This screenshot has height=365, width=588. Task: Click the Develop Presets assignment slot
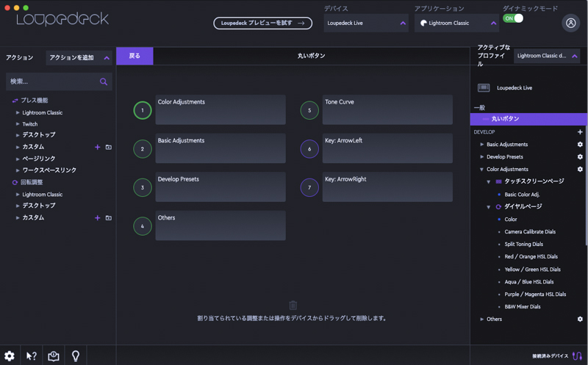220,187
